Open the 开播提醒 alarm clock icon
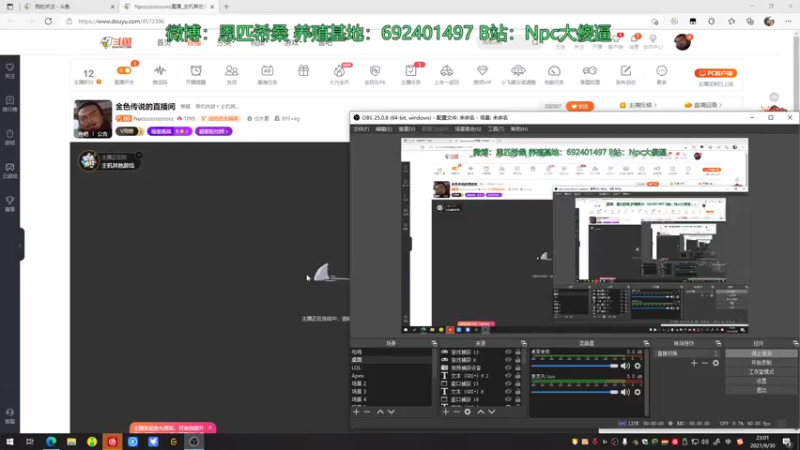 (195, 70)
